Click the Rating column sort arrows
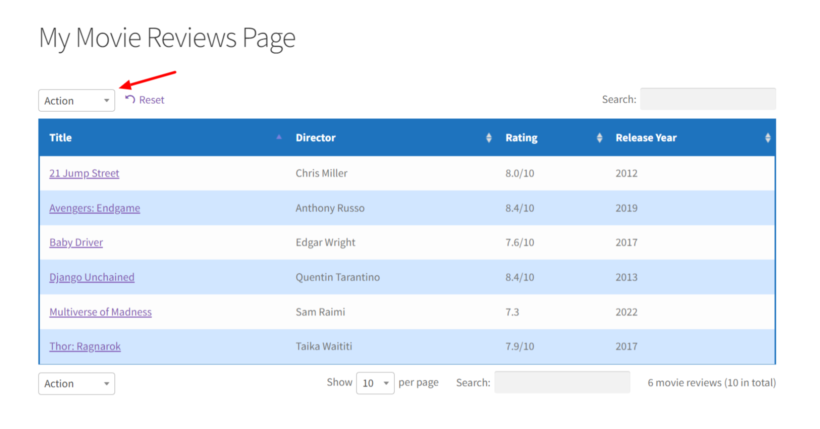 pyautogui.click(x=599, y=138)
